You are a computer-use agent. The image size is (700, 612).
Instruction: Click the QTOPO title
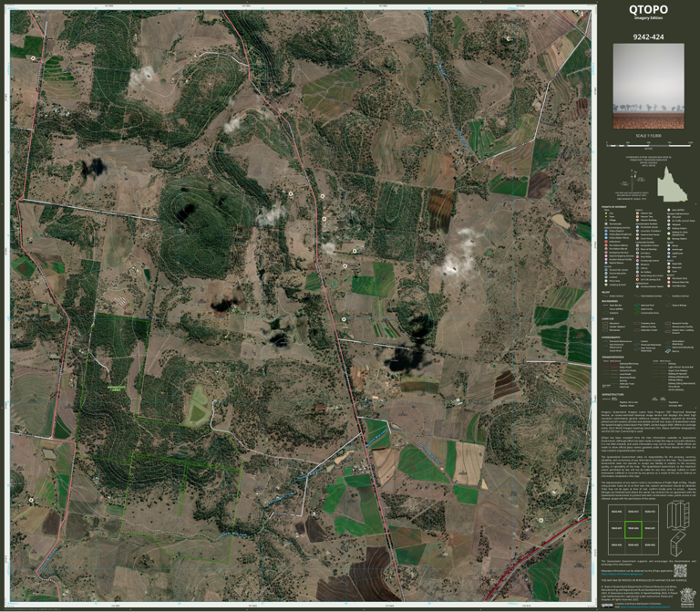point(648,9)
